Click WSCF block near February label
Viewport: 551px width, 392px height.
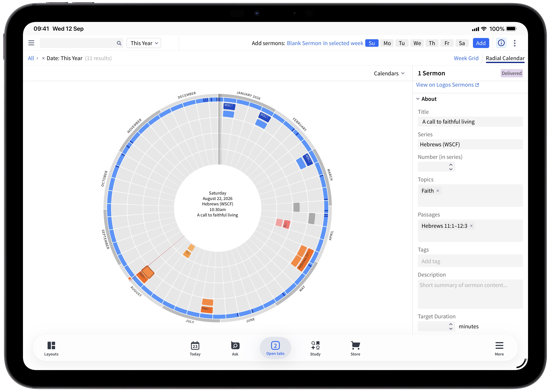(x=264, y=117)
